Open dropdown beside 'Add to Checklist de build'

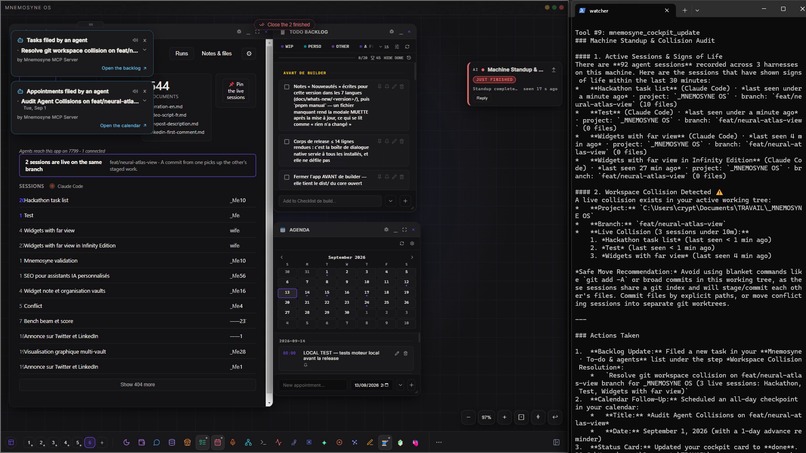(391, 201)
